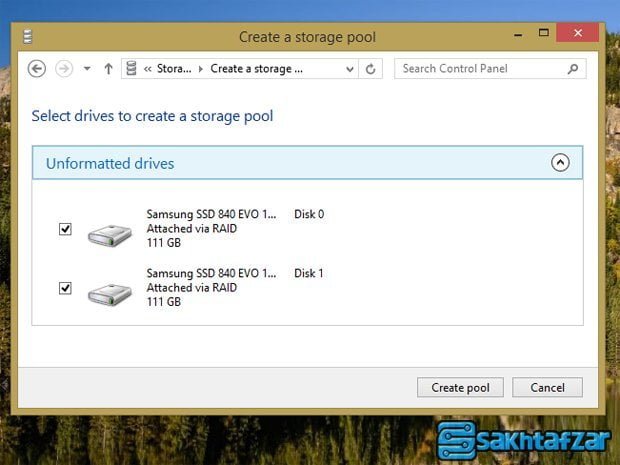
Task: Go back using the Back arrow
Action: tap(37, 69)
